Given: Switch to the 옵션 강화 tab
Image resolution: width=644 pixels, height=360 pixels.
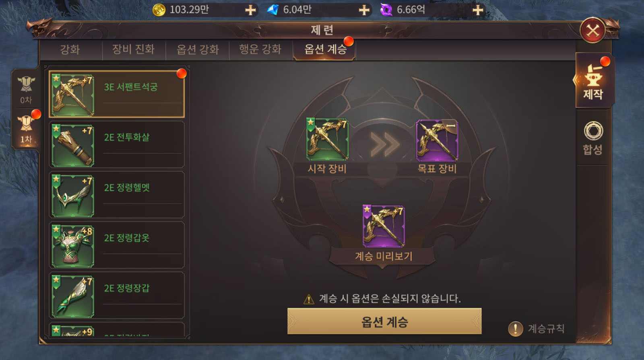Looking at the screenshot, I should click(x=198, y=50).
